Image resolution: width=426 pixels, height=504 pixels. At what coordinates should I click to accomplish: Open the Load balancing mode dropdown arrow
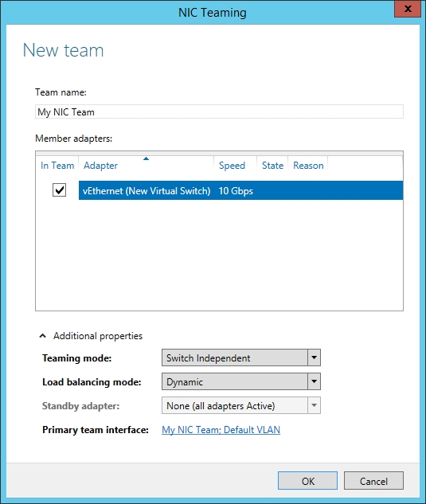314,381
